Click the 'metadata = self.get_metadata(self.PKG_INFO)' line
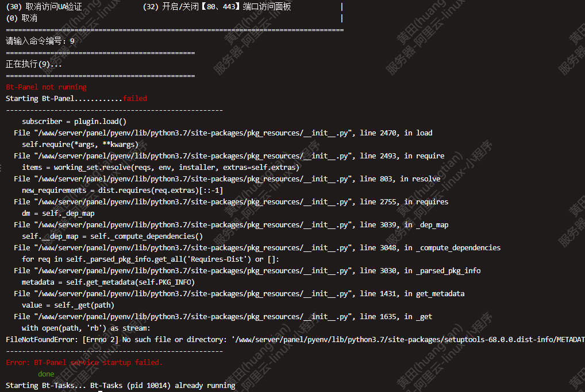This screenshot has height=392, width=585. coord(108,282)
